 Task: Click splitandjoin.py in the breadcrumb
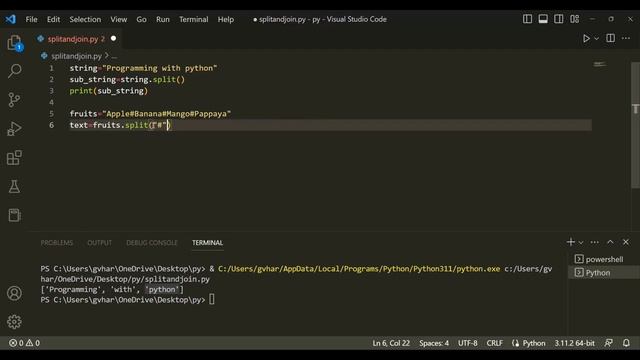tap(76, 56)
